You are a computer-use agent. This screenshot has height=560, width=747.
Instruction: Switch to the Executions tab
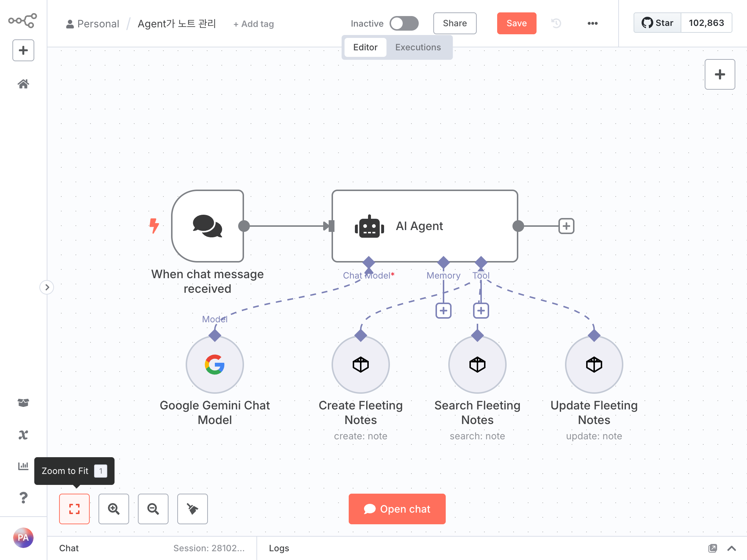click(x=418, y=47)
